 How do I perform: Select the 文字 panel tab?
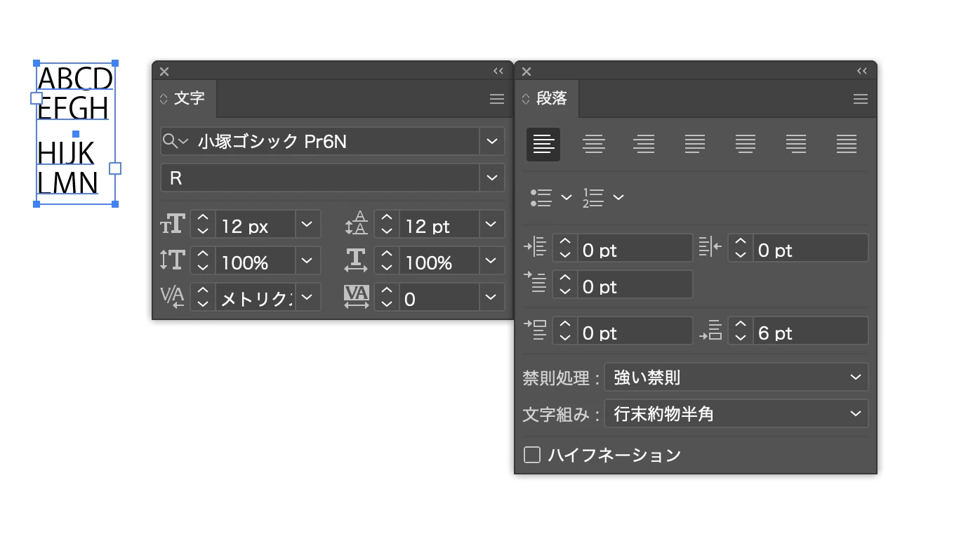click(185, 98)
